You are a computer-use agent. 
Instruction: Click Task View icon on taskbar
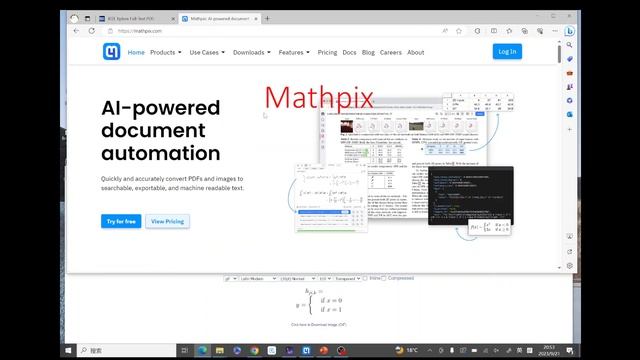(x=184, y=350)
